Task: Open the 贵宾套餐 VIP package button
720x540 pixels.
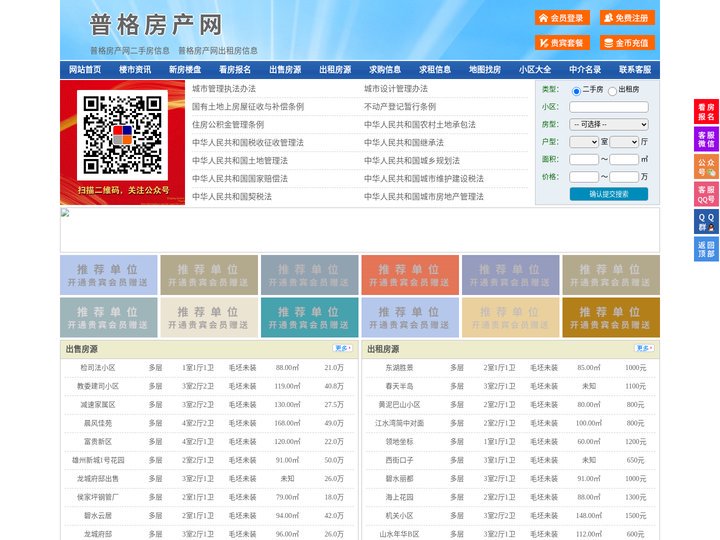Action: tap(562, 43)
